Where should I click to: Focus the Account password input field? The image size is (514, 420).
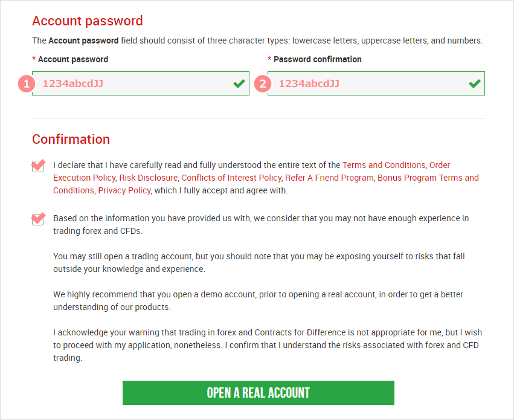[x=141, y=83]
